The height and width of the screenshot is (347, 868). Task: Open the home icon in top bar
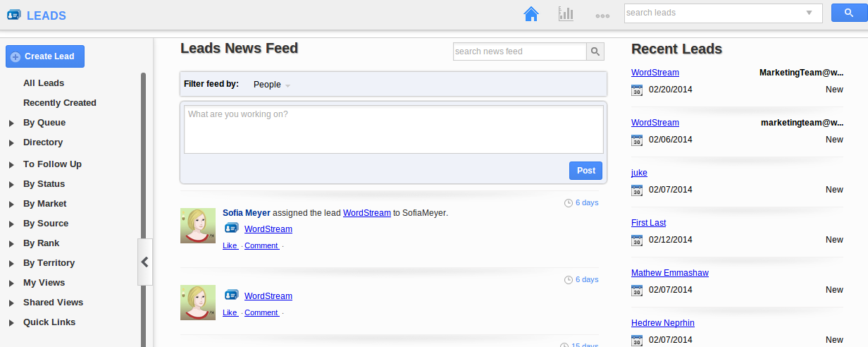coord(531,13)
